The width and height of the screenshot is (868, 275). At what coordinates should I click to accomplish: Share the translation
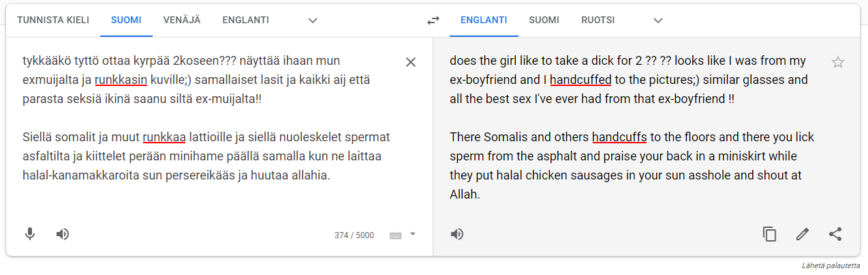click(835, 234)
